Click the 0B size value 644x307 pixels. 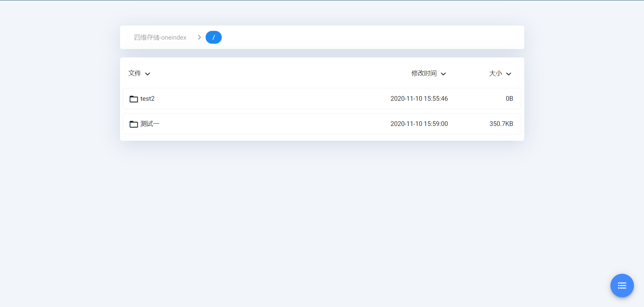click(509, 98)
